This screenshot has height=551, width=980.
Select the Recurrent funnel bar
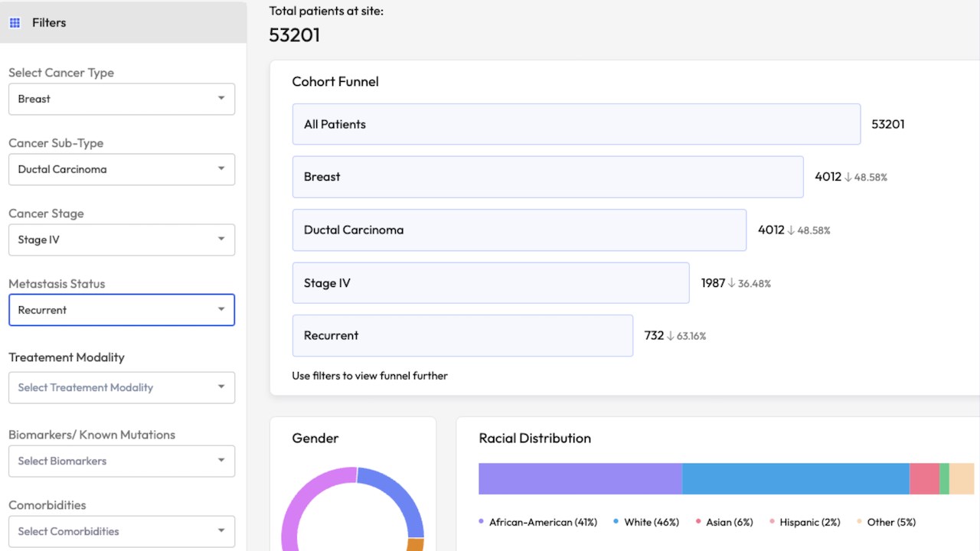pyautogui.click(x=462, y=335)
